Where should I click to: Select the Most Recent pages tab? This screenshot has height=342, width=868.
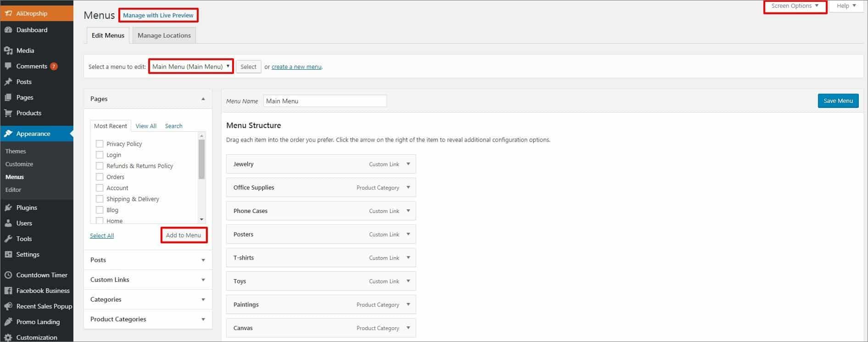(111, 126)
